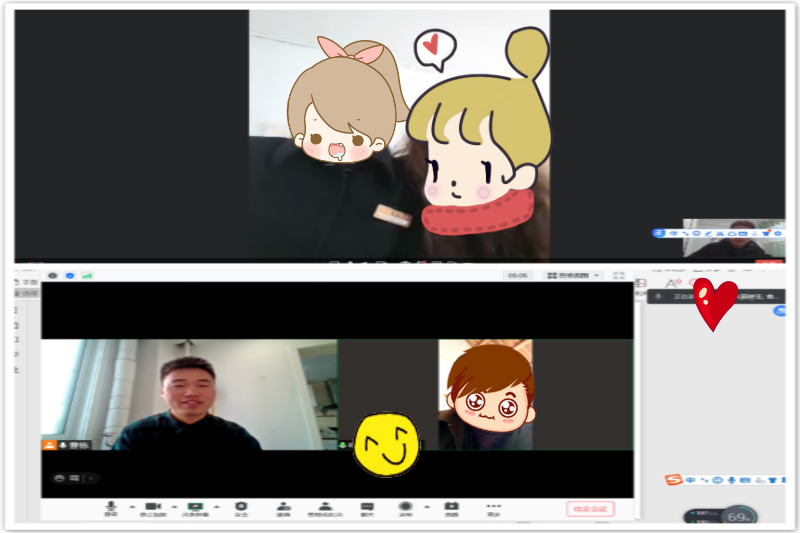Open the security shield icon
800x533 pixels.
241,508
